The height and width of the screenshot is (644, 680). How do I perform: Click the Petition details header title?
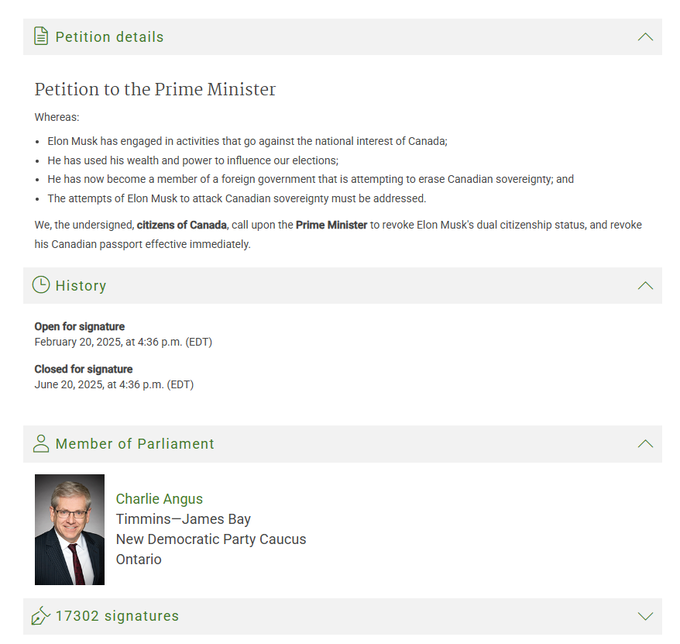click(x=109, y=37)
